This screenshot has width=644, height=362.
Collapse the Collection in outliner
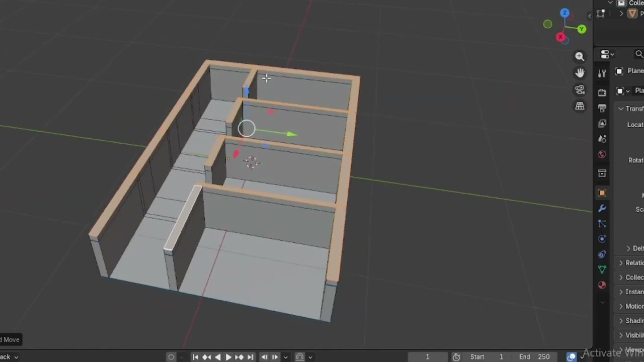(610, 3)
